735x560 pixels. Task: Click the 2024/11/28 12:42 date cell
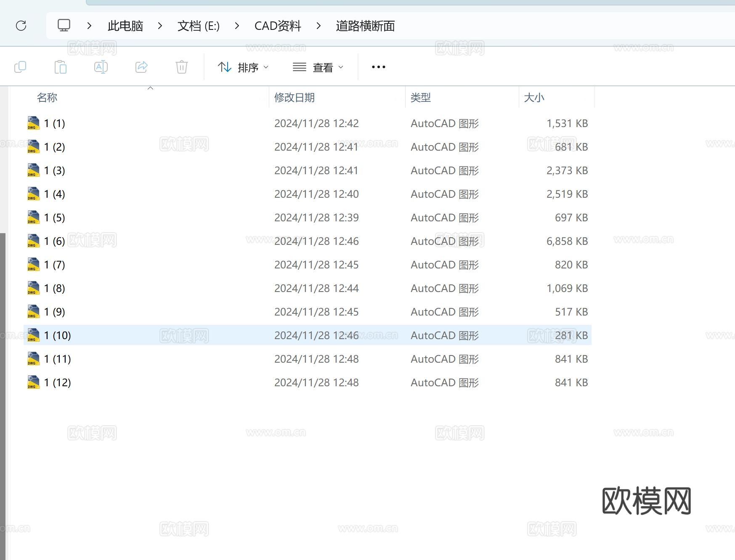pos(316,123)
